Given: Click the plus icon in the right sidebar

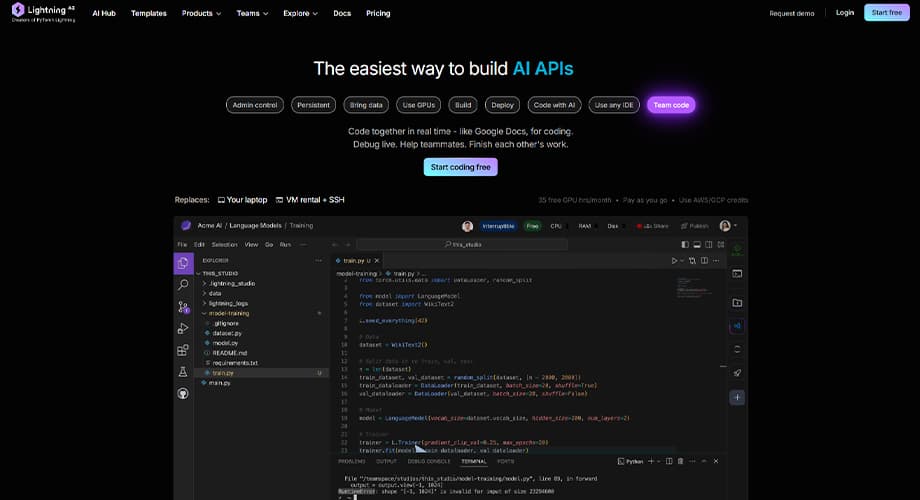Looking at the screenshot, I should coord(738,397).
